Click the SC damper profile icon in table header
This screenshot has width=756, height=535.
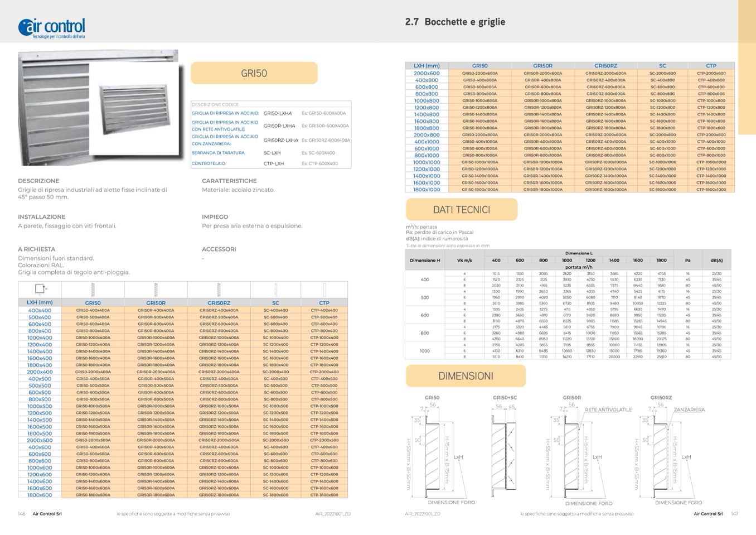[275, 290]
